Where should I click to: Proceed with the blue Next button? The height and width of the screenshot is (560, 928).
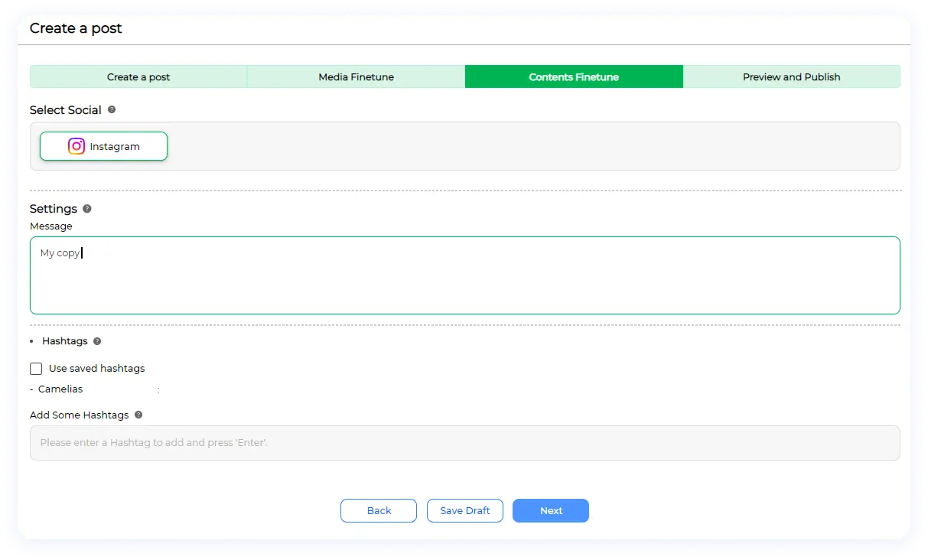click(551, 511)
